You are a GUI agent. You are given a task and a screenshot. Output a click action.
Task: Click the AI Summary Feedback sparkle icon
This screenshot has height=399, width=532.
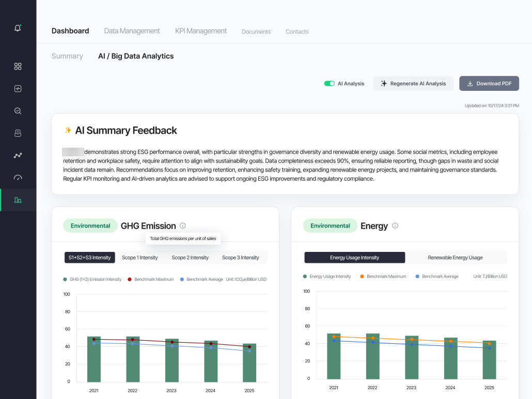tap(68, 130)
